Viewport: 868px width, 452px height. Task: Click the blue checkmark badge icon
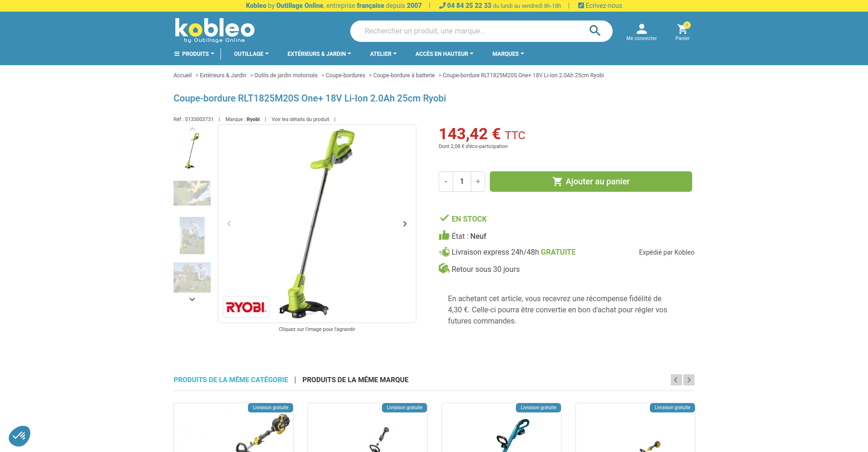20,436
